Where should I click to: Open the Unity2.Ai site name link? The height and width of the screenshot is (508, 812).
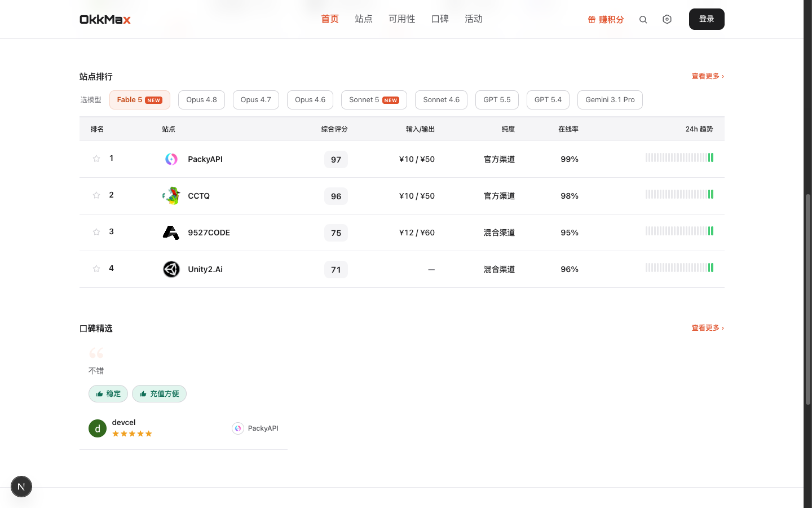click(205, 269)
